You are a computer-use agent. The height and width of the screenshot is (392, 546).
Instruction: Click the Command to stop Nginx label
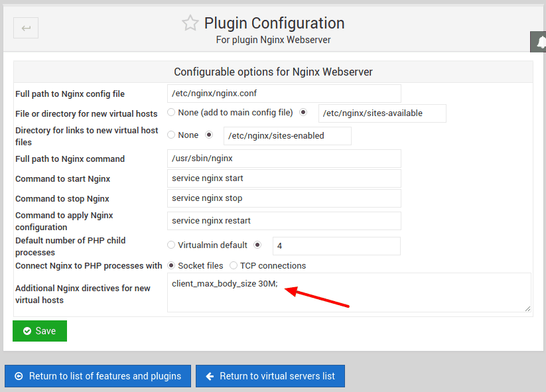pos(62,199)
